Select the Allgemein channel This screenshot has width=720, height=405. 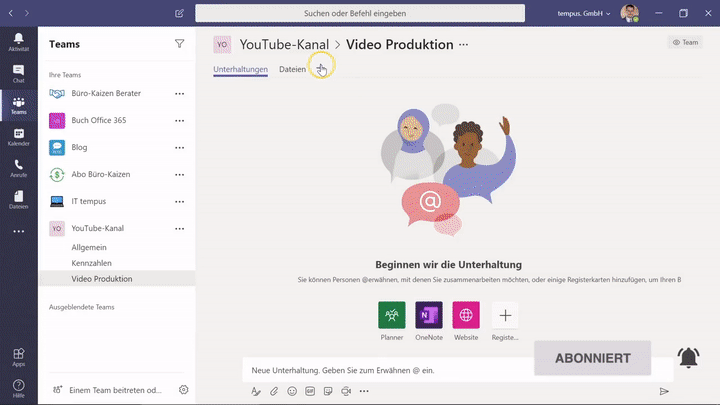tap(89, 248)
